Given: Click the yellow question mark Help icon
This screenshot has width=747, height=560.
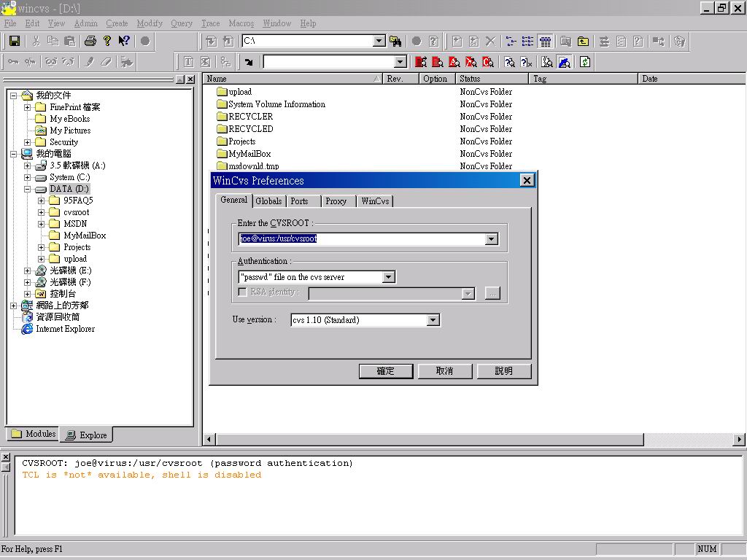Looking at the screenshot, I should pyautogui.click(x=107, y=42).
